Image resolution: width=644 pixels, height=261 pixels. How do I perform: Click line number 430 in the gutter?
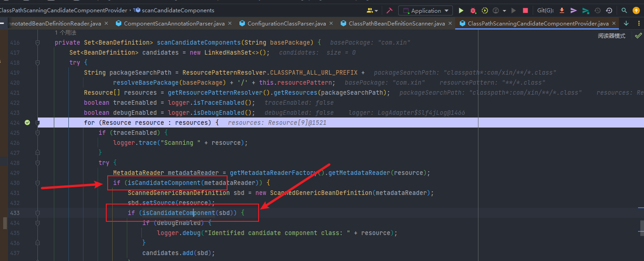[x=15, y=183]
